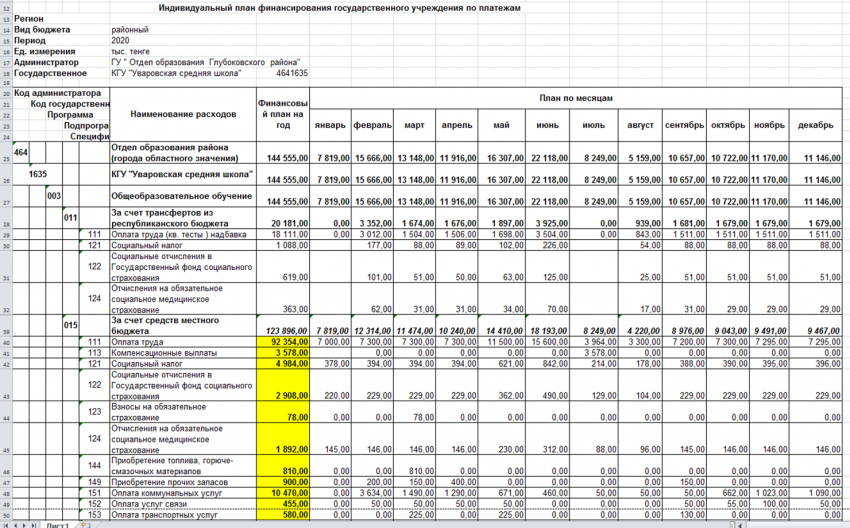The height and width of the screenshot is (528, 850).
Task: Click the 'май' month header
Action: (501, 125)
